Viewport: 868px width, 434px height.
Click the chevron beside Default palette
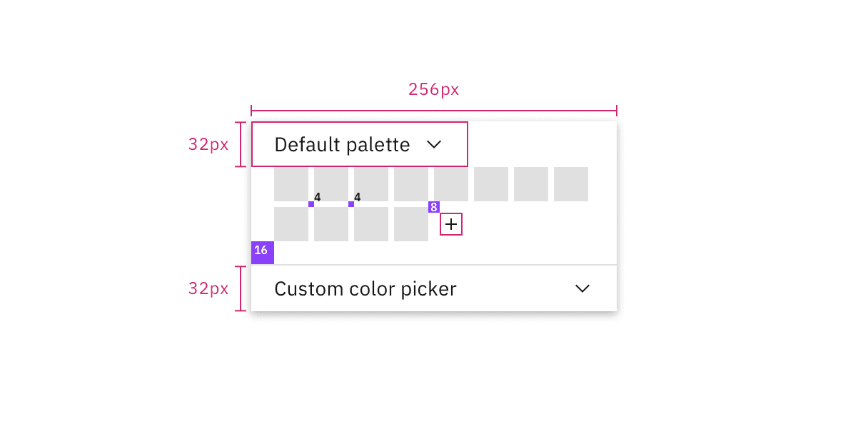434,145
